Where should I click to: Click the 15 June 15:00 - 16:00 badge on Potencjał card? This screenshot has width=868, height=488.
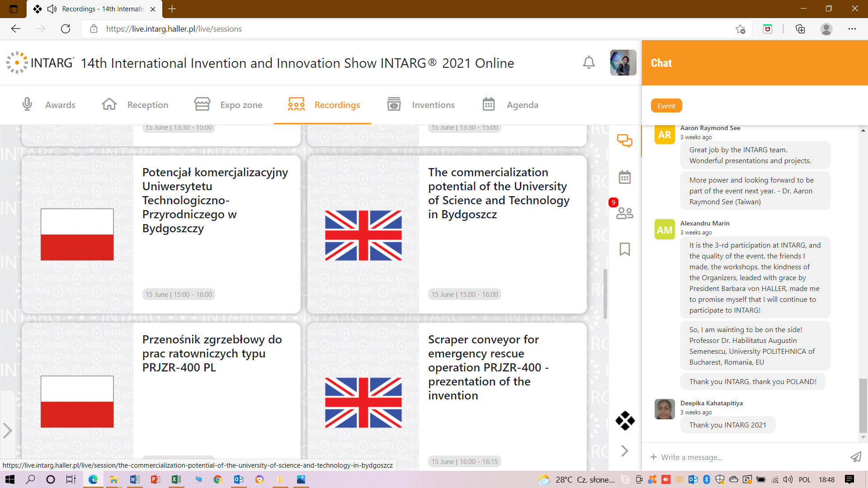(179, 295)
